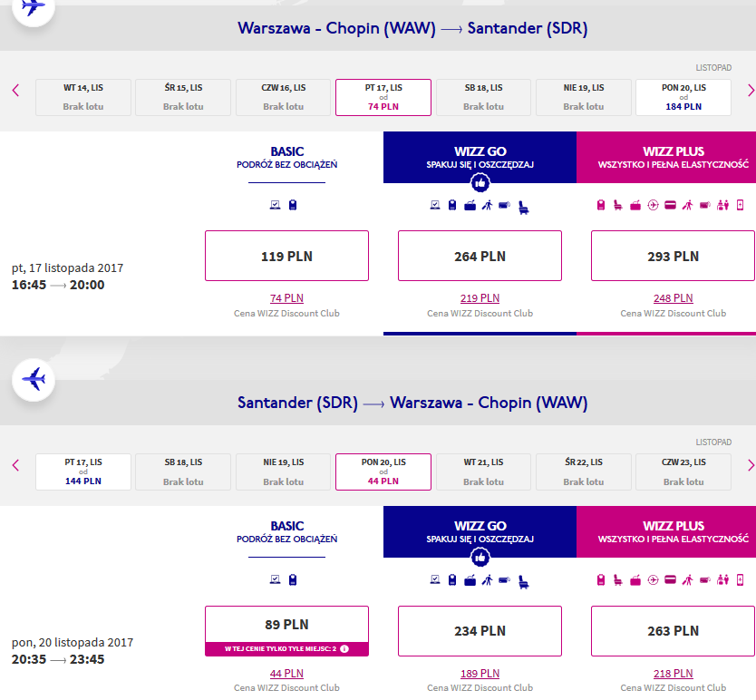Image resolution: width=756 pixels, height=700 pixels.
Task: Click info icon on limited seats banner
Action: tap(344, 649)
